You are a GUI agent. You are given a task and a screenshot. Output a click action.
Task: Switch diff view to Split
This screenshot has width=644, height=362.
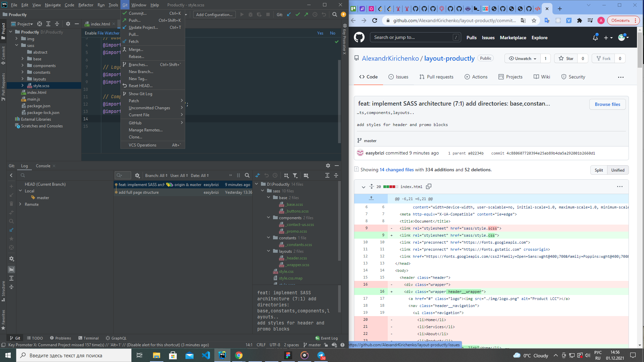click(599, 170)
